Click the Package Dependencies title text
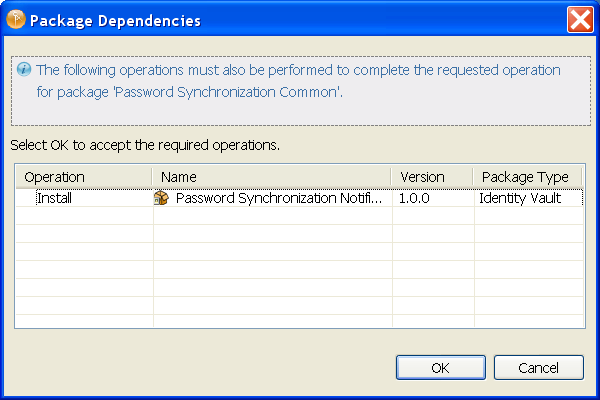Viewport: 600px width, 400px height. [x=115, y=20]
